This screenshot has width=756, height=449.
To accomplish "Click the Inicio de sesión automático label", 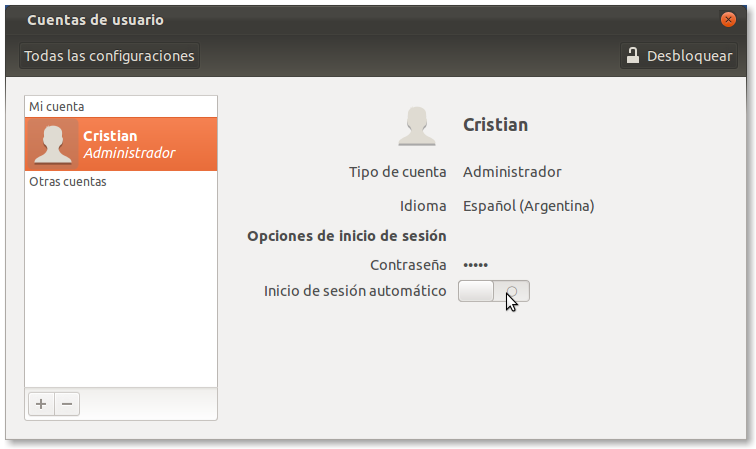I will tap(355, 291).
